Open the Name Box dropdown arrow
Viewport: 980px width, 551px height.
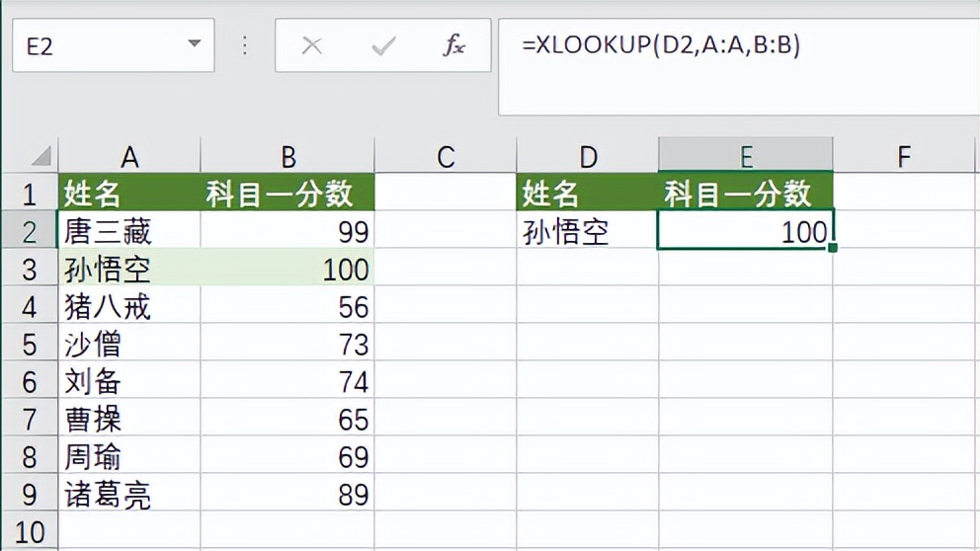(x=195, y=43)
